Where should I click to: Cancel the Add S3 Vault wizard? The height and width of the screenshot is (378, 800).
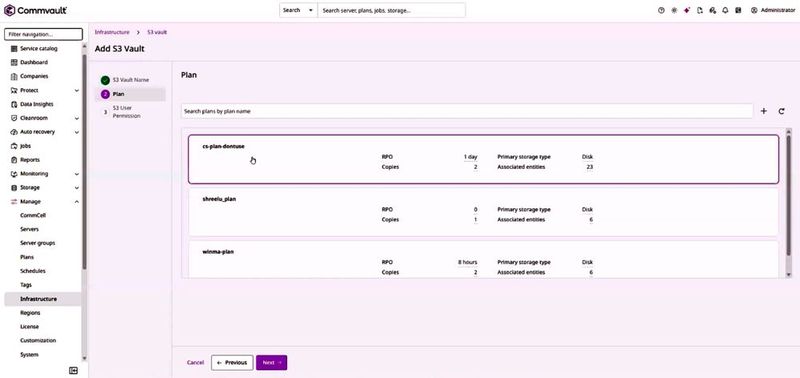coord(195,363)
